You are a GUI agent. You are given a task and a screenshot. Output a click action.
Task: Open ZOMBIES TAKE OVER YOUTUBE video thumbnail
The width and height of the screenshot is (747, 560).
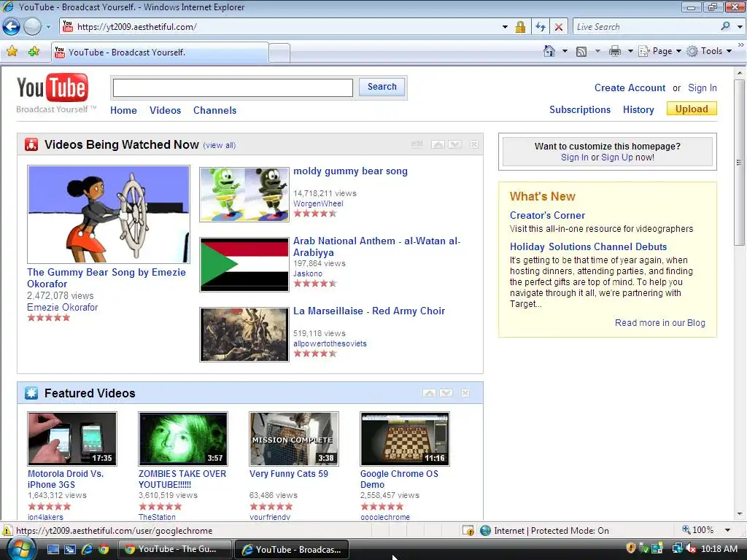tap(183, 438)
